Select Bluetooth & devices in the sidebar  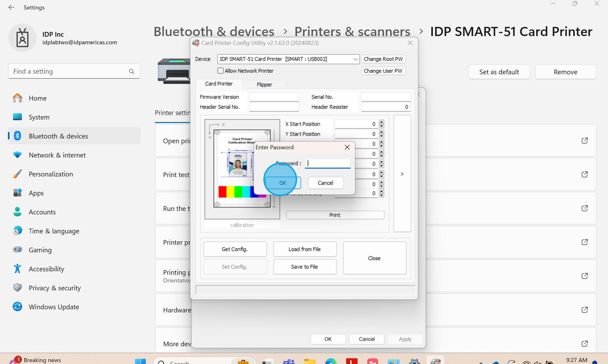(x=75, y=136)
